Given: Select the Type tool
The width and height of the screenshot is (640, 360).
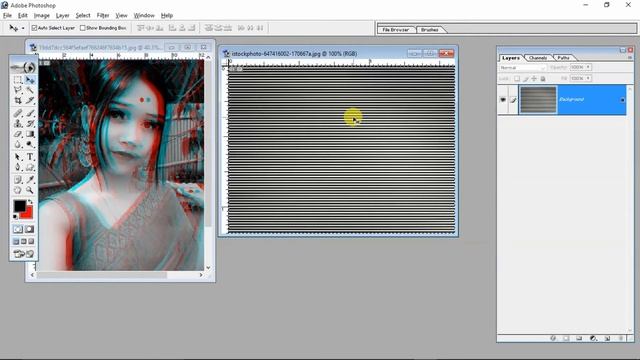Looking at the screenshot, I should click(30, 157).
